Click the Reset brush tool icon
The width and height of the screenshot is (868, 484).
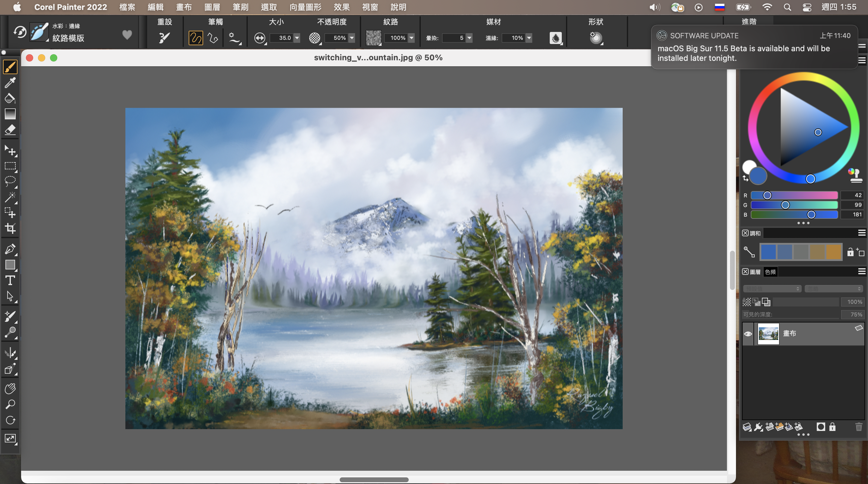165,38
